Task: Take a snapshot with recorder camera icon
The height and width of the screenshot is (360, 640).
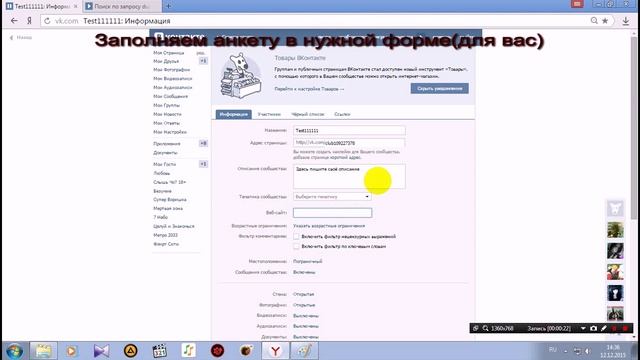Action: [x=593, y=328]
